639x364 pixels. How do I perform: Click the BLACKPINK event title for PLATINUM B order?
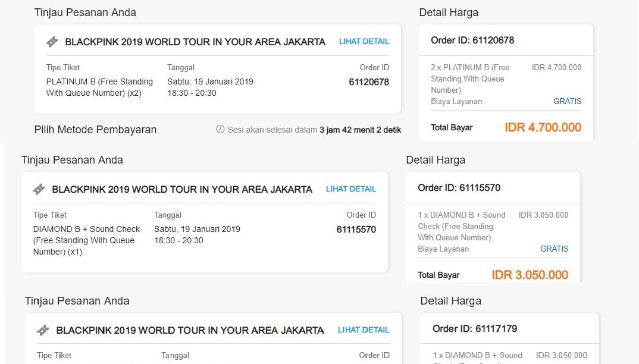pyautogui.click(x=195, y=42)
